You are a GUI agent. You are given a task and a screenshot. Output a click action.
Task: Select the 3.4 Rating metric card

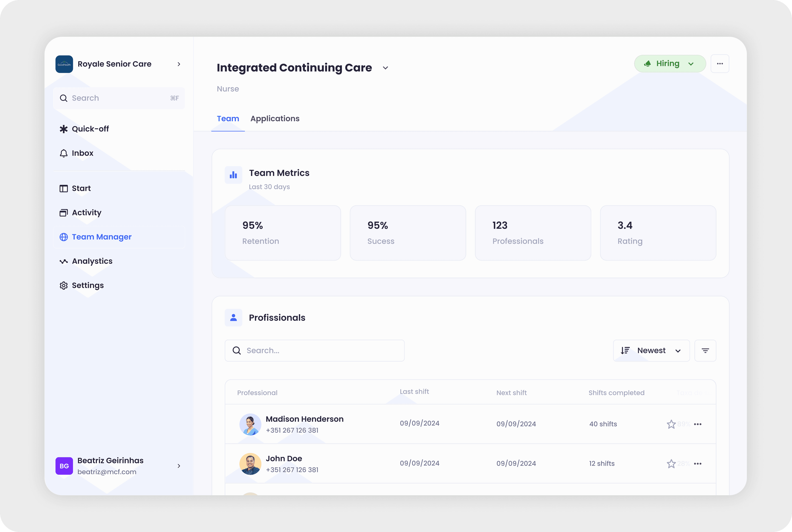pyautogui.click(x=658, y=233)
